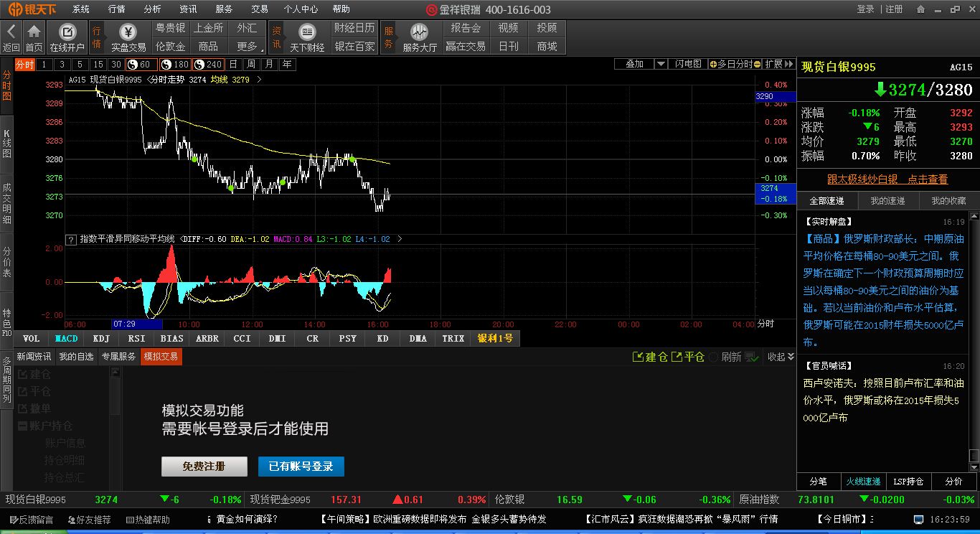Screen dimensions: 980x534
Task: Switch chart to 年 yearly period
Action: (286, 64)
